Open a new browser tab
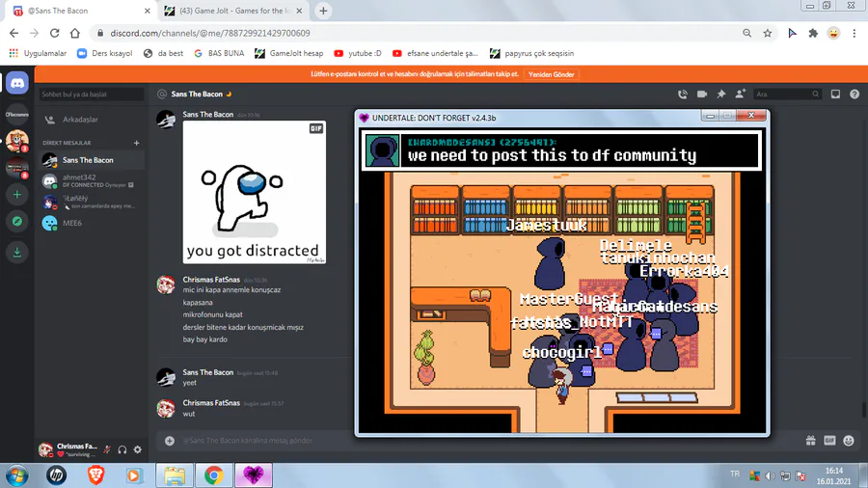 323,11
